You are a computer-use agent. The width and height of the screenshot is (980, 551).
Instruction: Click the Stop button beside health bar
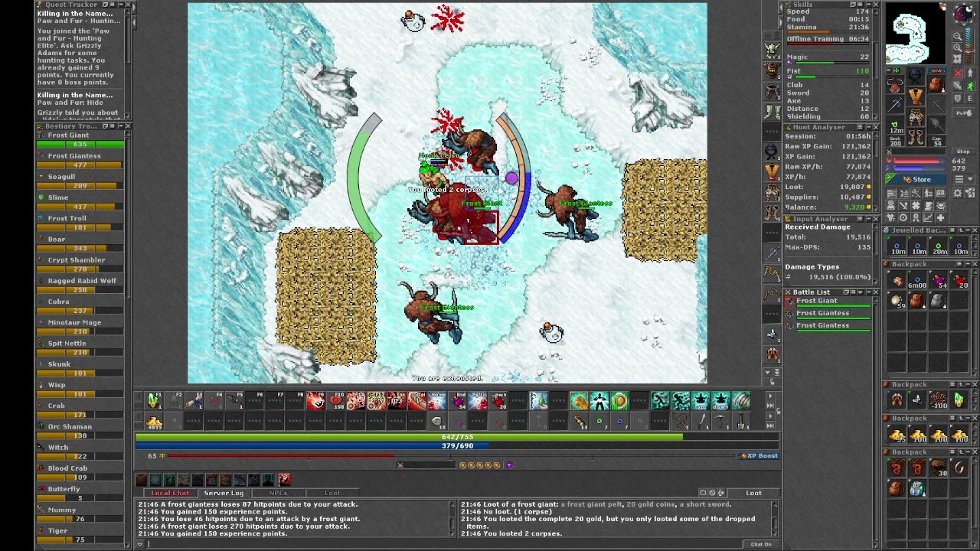[x=962, y=152]
